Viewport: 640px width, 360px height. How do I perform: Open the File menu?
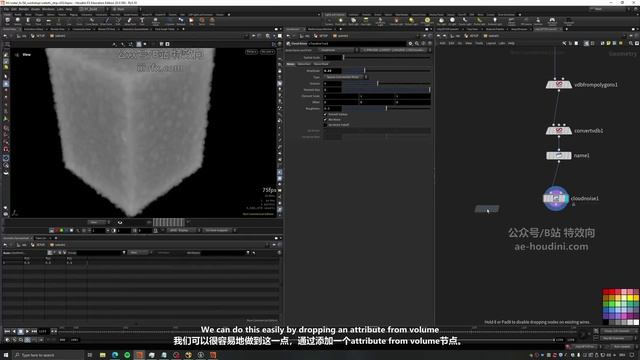(6, 9)
